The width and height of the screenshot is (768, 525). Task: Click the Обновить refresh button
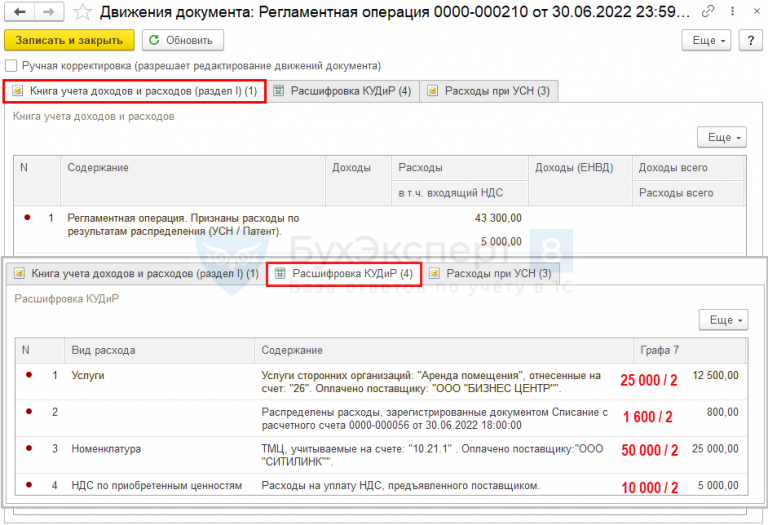183,40
